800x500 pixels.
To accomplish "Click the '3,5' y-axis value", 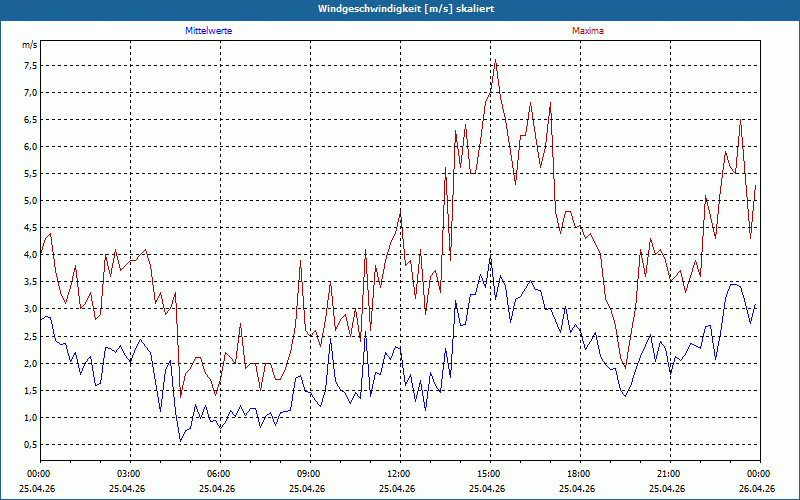I will 30,282.
